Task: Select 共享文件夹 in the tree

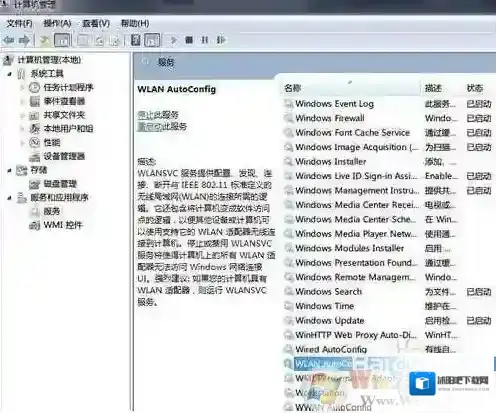Action: pyautogui.click(x=64, y=115)
